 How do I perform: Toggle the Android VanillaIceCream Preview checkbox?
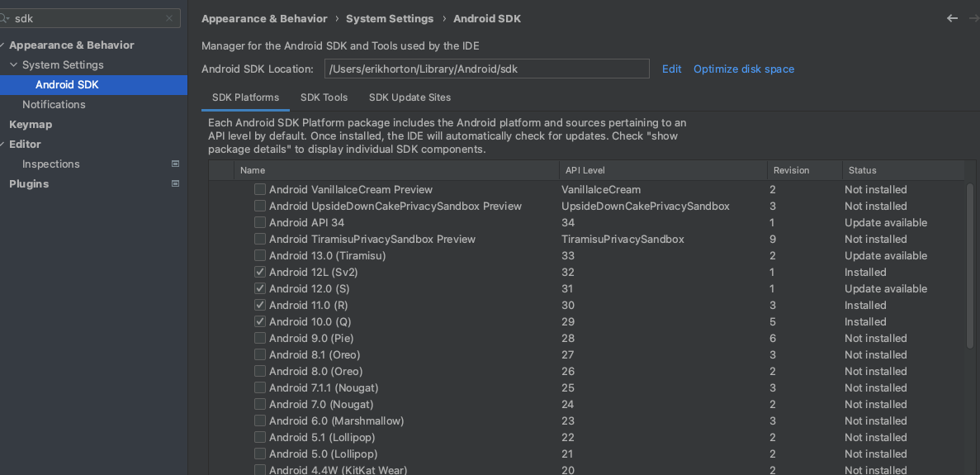click(x=260, y=189)
